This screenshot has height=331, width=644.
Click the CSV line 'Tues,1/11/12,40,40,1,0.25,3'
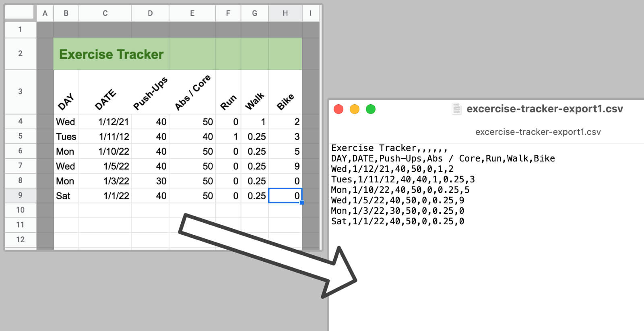pyautogui.click(x=403, y=179)
